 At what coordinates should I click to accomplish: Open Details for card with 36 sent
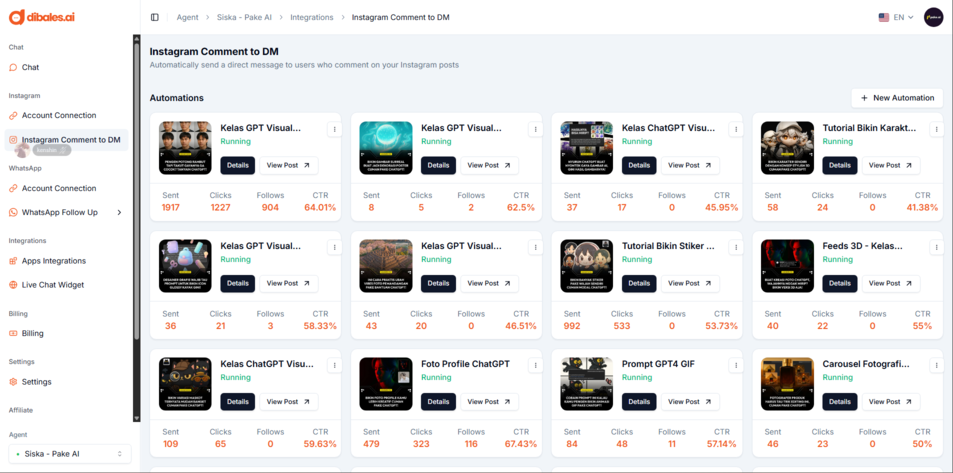[238, 283]
